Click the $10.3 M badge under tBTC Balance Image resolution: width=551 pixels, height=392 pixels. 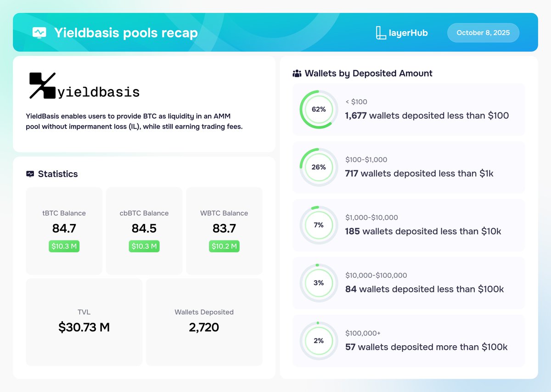(x=64, y=246)
